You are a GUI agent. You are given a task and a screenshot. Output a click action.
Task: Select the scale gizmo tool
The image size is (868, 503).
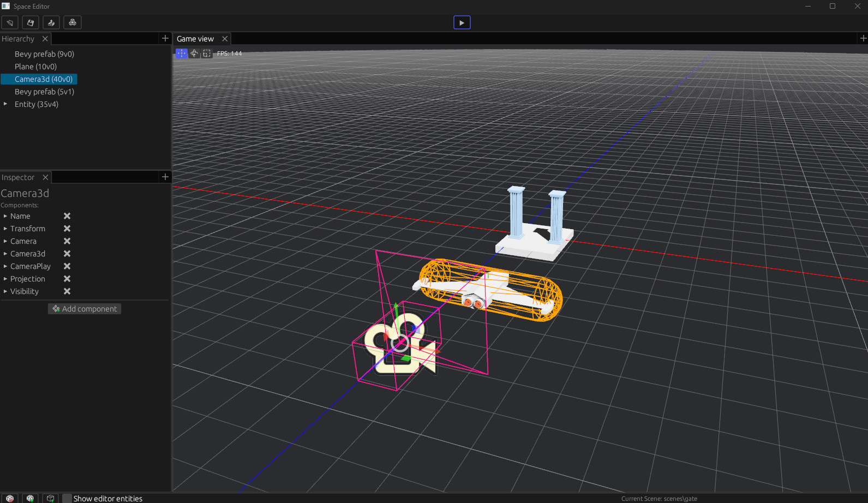tap(207, 53)
